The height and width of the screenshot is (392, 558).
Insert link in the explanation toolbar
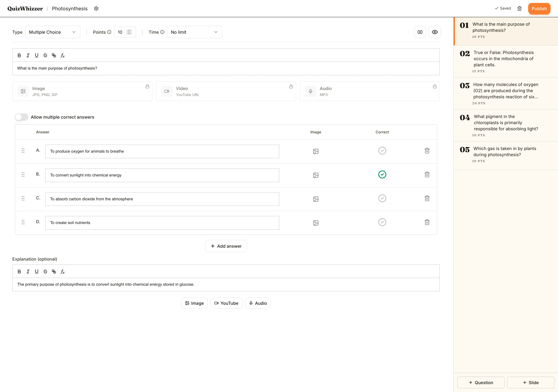[54, 272]
